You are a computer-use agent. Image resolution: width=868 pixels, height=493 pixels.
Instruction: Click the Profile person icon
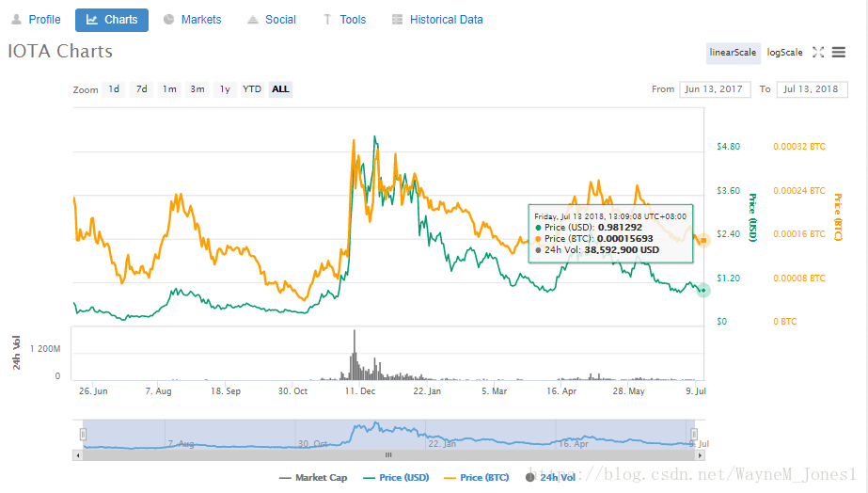click(x=17, y=20)
